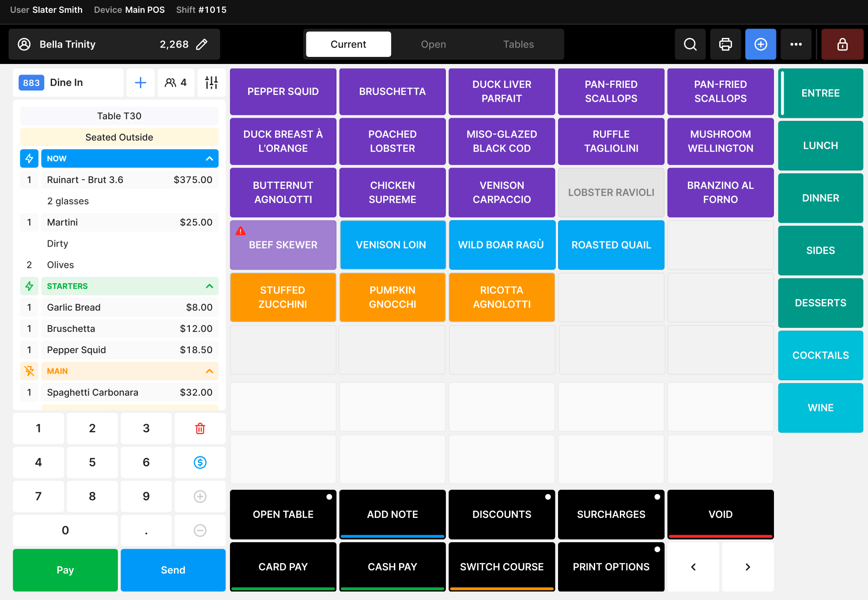Go to previous function page arrow
The image size is (868, 600).
coord(693,567)
